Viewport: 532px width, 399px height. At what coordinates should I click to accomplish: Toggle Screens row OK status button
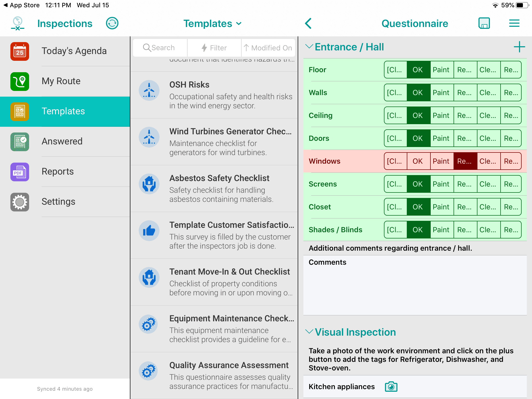point(418,184)
